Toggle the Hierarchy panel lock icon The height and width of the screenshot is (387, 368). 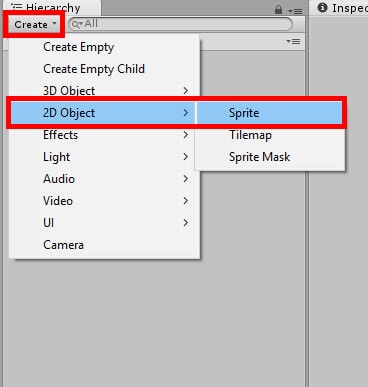279,10
